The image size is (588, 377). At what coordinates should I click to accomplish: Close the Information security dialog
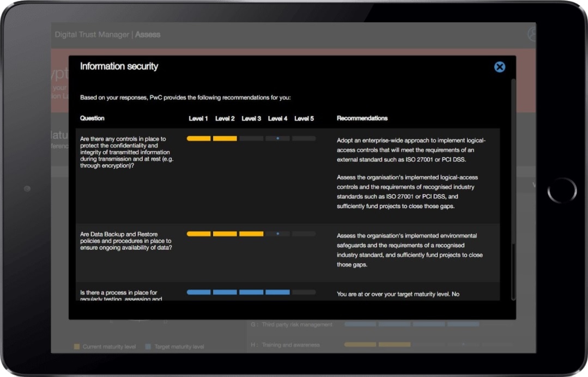click(x=499, y=67)
